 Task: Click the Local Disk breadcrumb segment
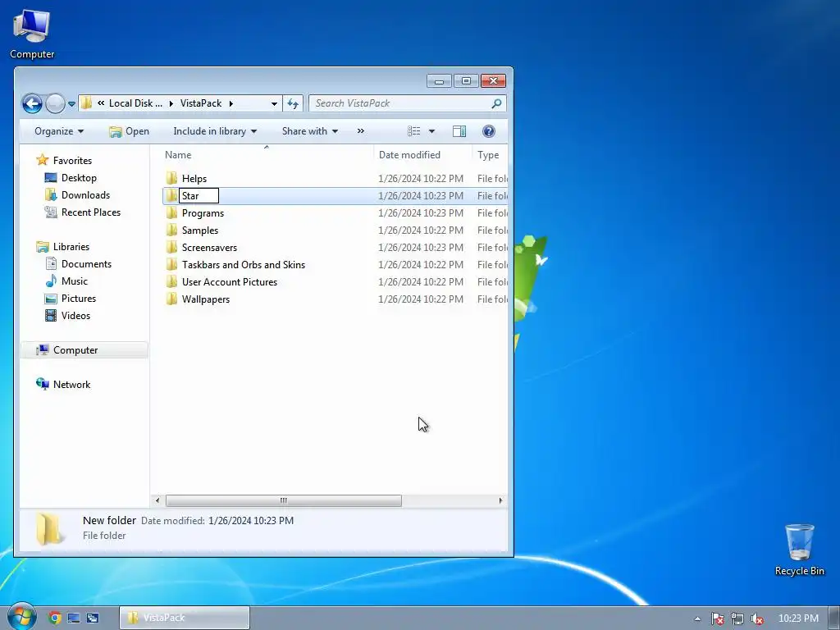tap(135, 103)
